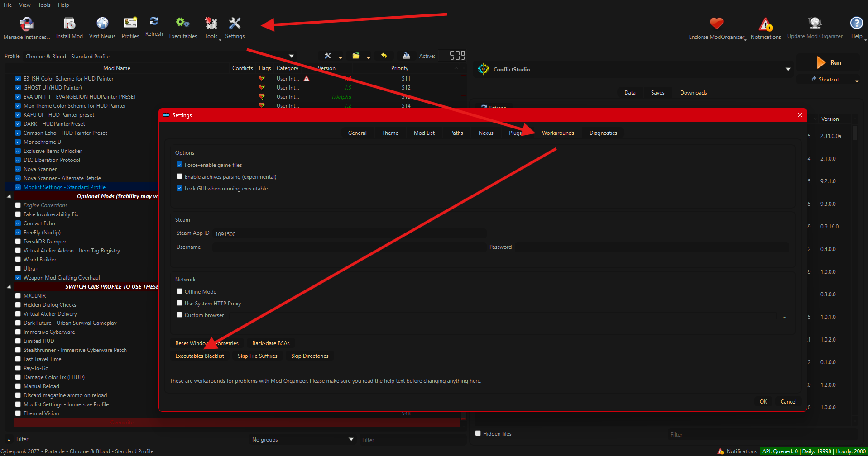Click the Skip Directories button
The width and height of the screenshot is (868, 456).
point(310,356)
